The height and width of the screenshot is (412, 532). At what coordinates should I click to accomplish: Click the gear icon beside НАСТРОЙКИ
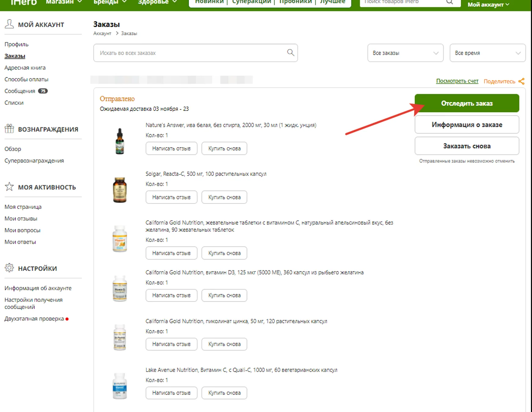point(9,268)
